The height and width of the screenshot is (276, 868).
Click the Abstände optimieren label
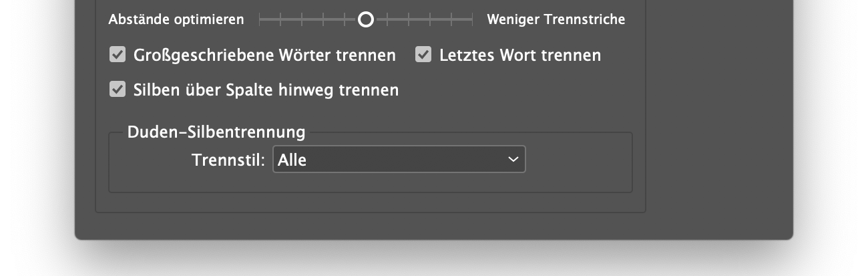point(176,20)
